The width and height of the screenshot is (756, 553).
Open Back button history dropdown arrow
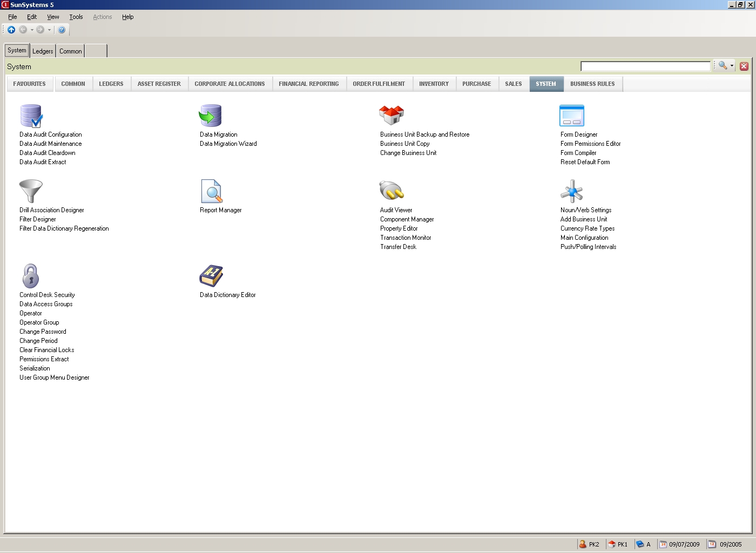32,30
